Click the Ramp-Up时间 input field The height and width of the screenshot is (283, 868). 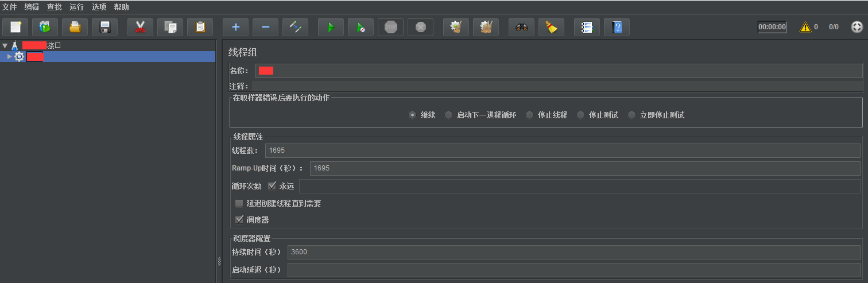pos(585,168)
